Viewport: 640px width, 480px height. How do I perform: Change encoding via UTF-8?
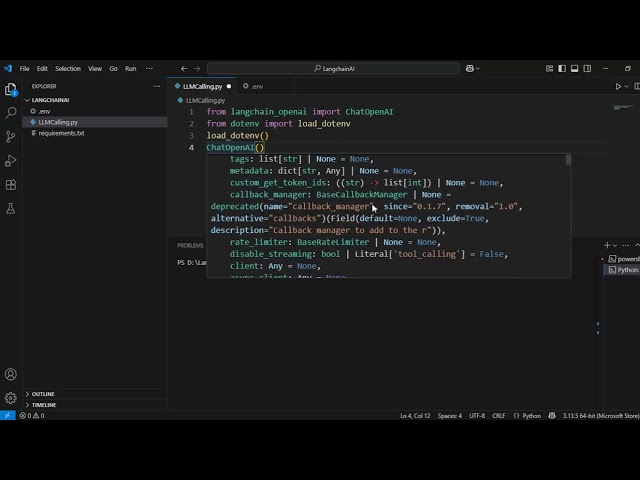click(477, 416)
